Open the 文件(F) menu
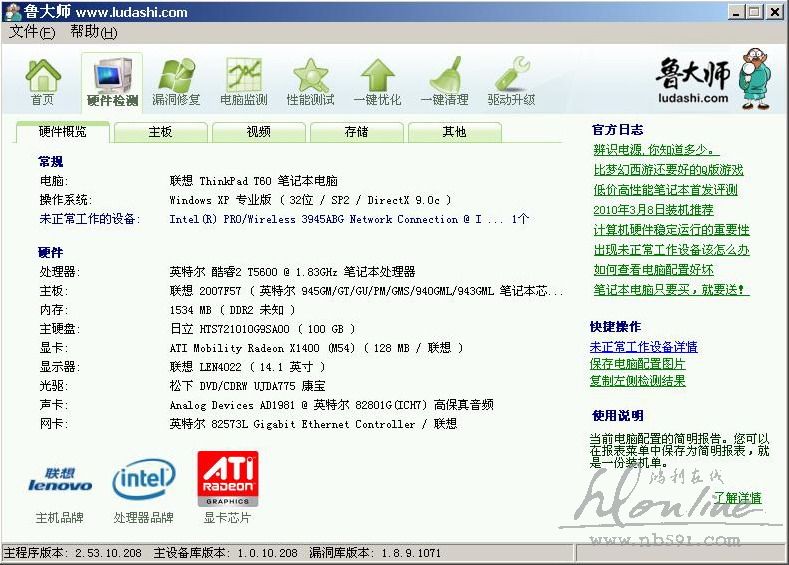This screenshot has width=789, height=565. click(x=32, y=32)
